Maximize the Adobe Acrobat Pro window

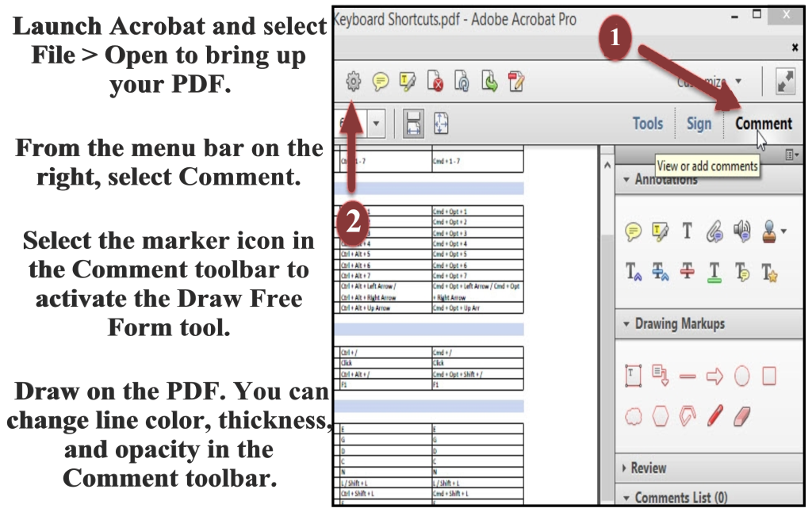tap(757, 14)
